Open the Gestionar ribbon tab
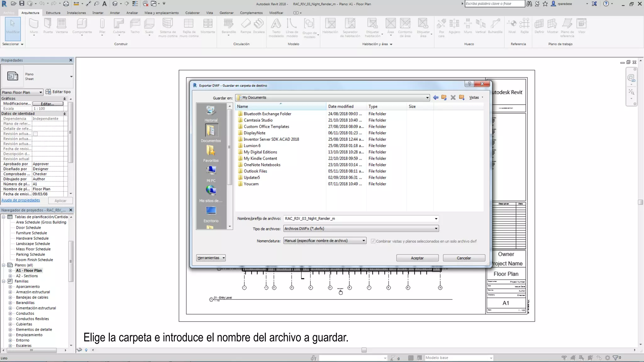Image resolution: width=644 pixels, height=362 pixels. [226, 13]
